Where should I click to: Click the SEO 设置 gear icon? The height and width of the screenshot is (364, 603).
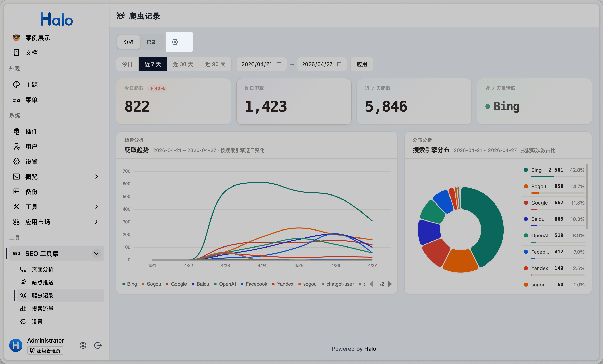[23, 322]
